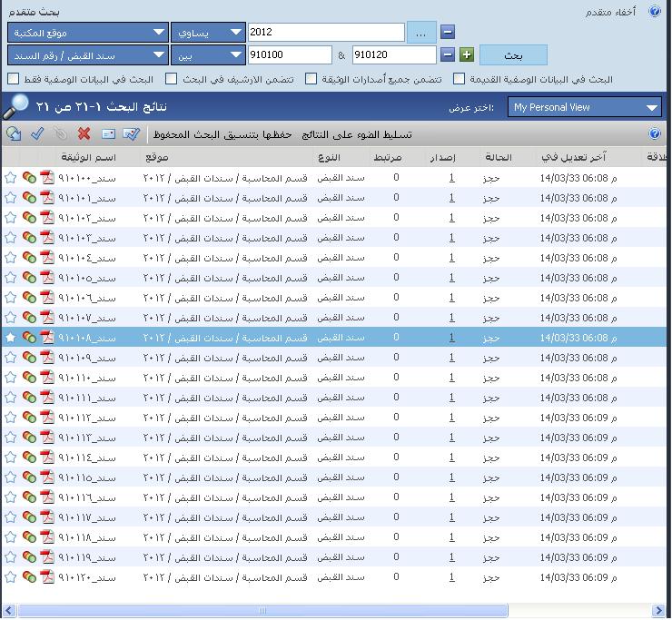Click help icon in results toolbar
This screenshot has height=620, width=672.
pos(655,134)
